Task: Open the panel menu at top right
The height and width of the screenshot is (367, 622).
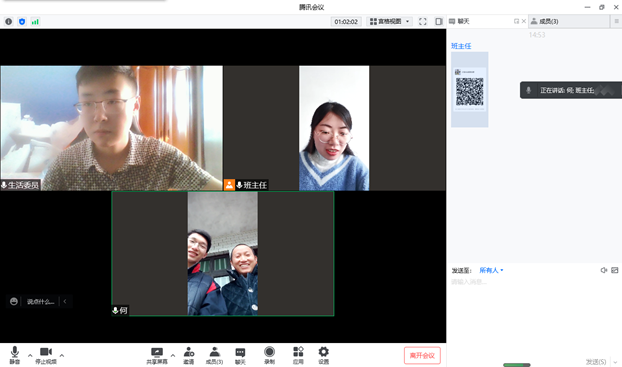Action: [616, 21]
